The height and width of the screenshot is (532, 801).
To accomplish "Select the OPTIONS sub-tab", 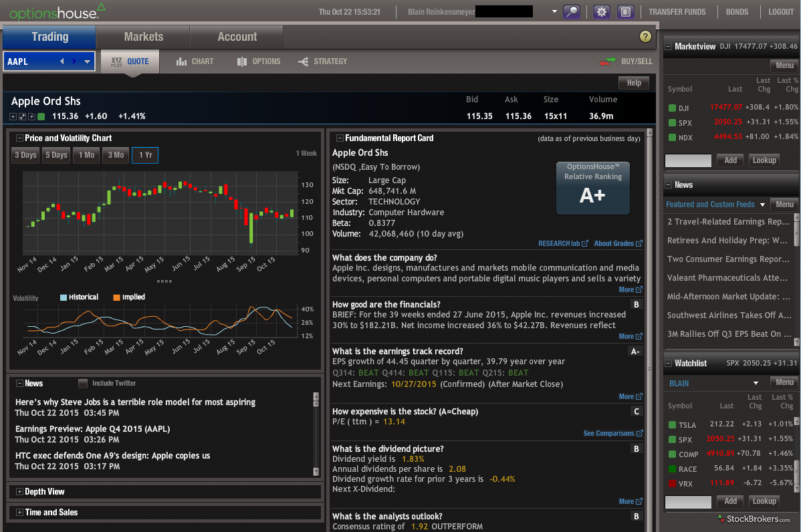I will (259, 61).
